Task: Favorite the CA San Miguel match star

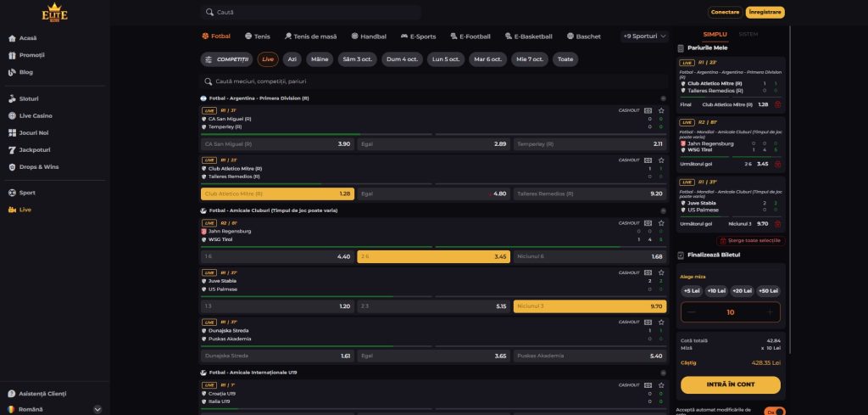Action: (x=661, y=110)
